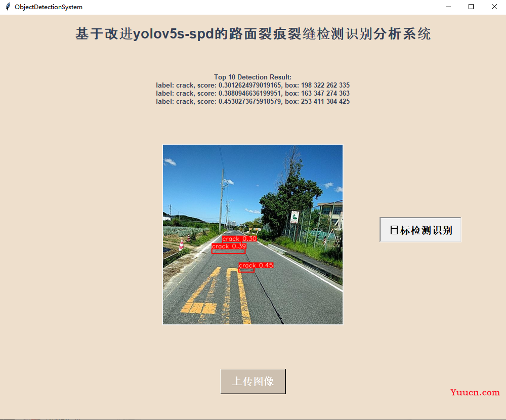
Task: Click the ObjectDetectionSystem window title text
Action: (x=49, y=7)
